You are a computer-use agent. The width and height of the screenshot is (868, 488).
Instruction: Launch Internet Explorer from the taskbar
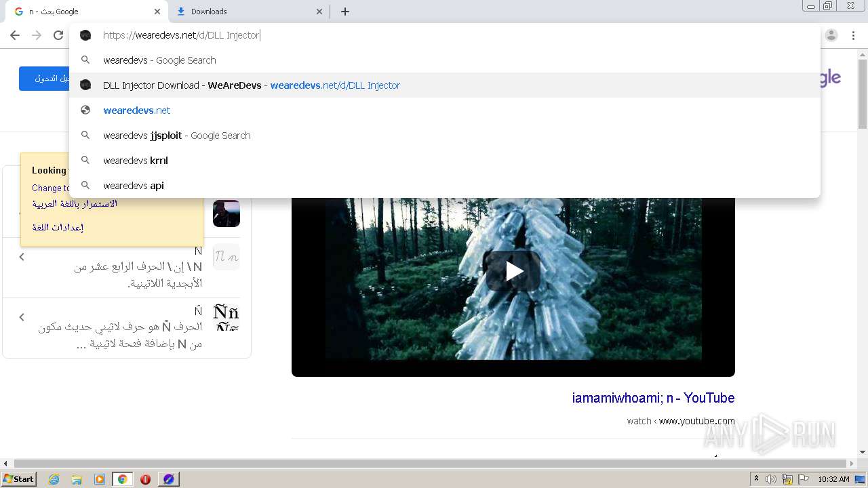pos(54,479)
